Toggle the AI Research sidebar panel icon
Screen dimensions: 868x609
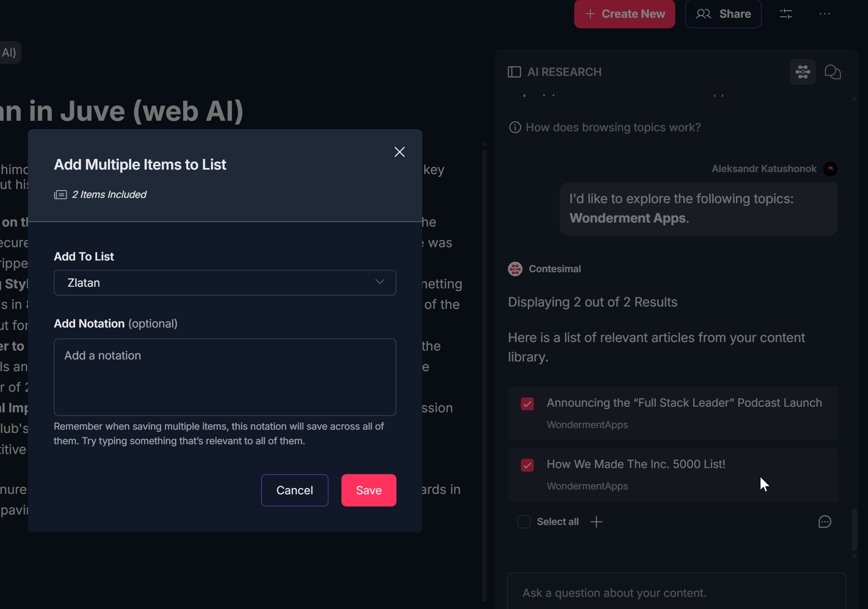click(x=514, y=72)
